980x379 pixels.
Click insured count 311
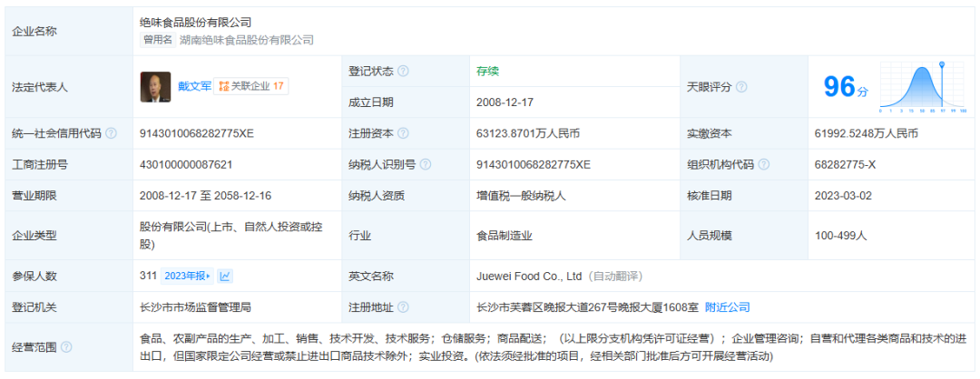[148, 276]
